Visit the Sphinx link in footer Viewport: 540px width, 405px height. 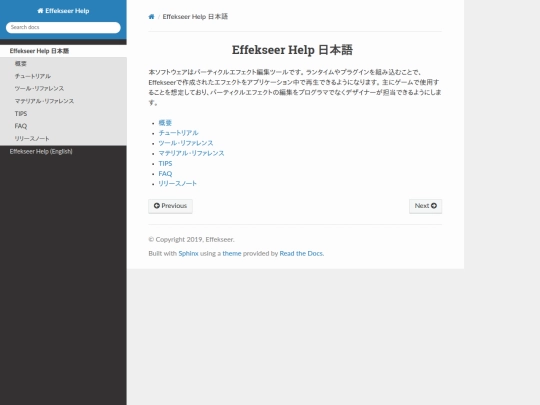coord(188,253)
